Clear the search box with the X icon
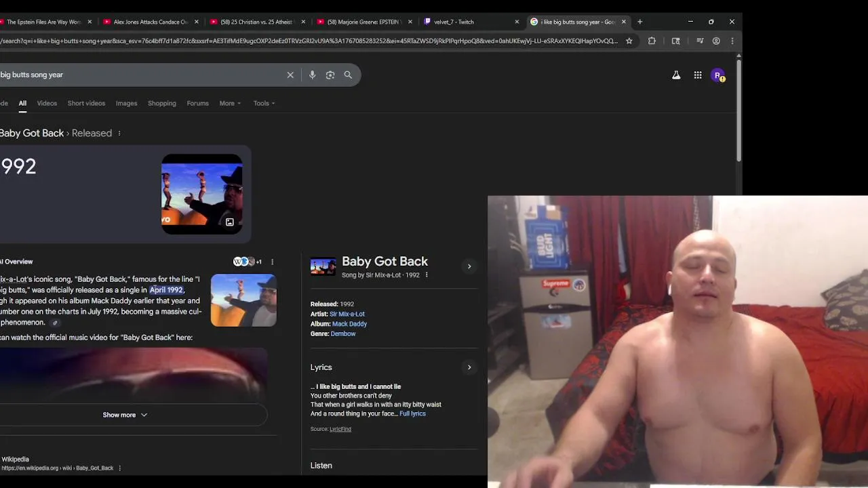The height and width of the screenshot is (488, 868). [x=290, y=75]
